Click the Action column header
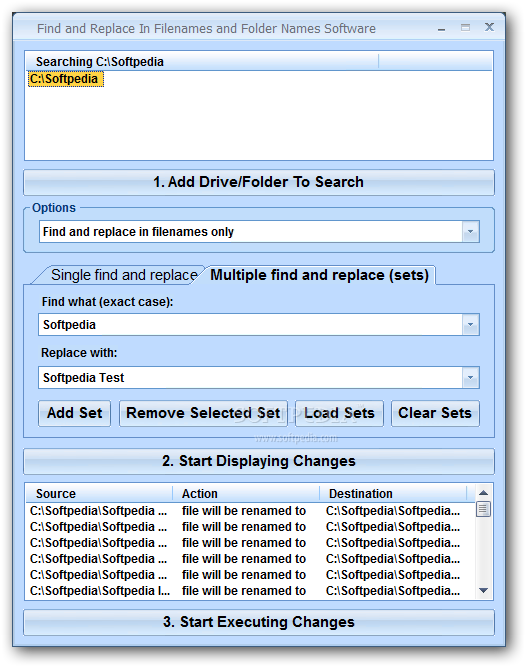Screen dimensions: 526x667 tap(246, 493)
